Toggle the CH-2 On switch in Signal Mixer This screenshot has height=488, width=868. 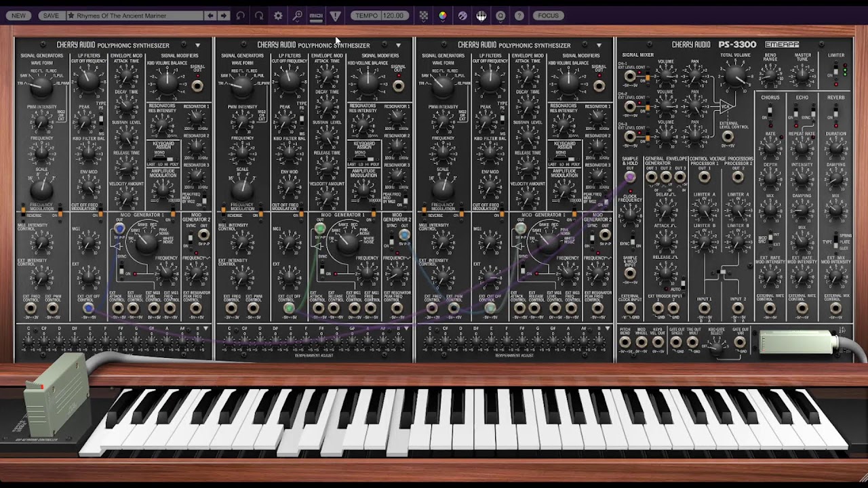pyautogui.click(x=647, y=107)
